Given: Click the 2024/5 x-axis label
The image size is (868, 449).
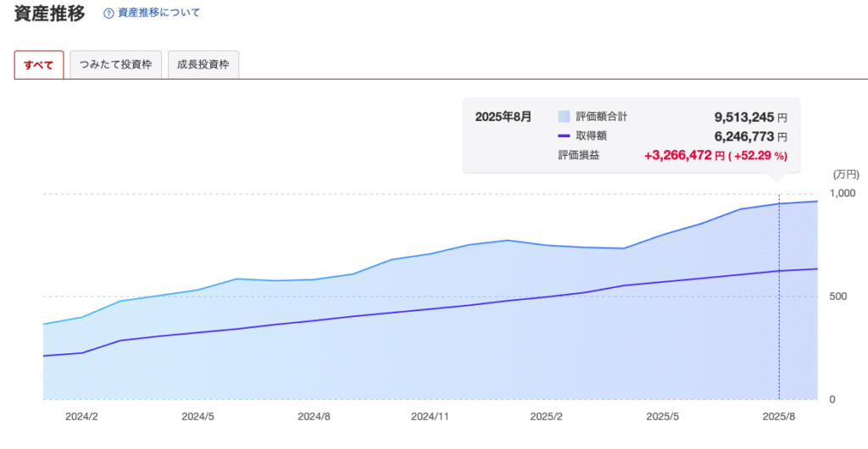Looking at the screenshot, I should 198,417.
